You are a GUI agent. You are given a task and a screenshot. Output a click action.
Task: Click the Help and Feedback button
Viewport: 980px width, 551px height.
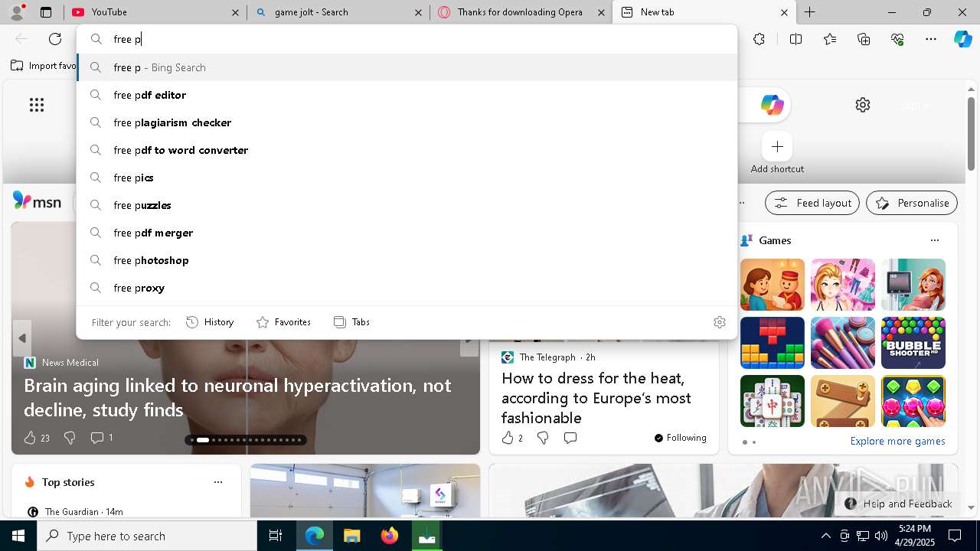pos(899,504)
